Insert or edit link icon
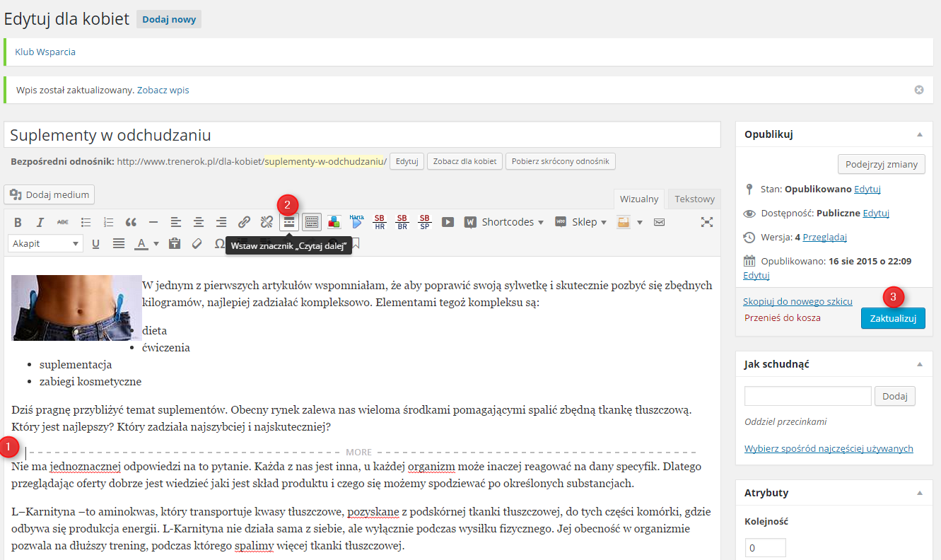 (x=244, y=222)
